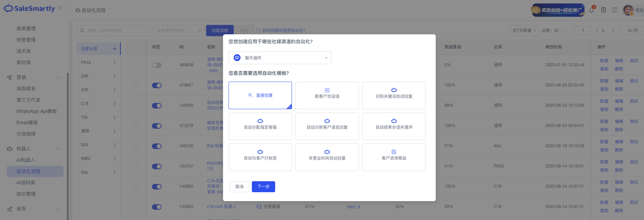Open more options for 通用 category
The height and width of the screenshot is (220, 644).
(115, 131)
